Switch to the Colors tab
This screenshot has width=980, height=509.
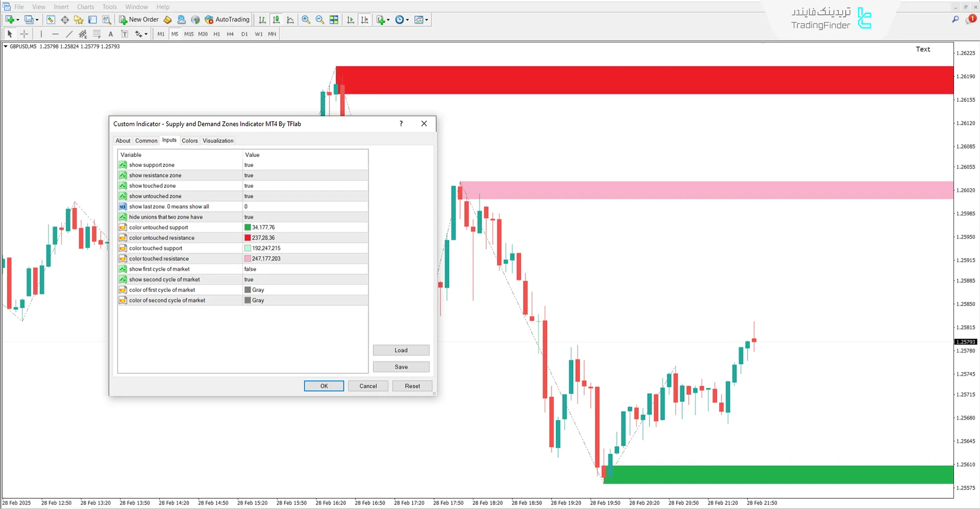189,141
